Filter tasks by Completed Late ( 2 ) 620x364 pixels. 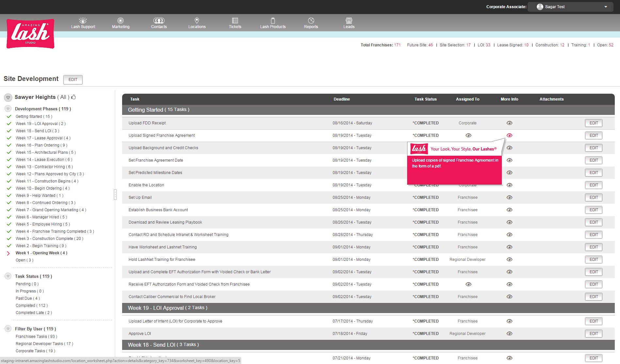34,313
